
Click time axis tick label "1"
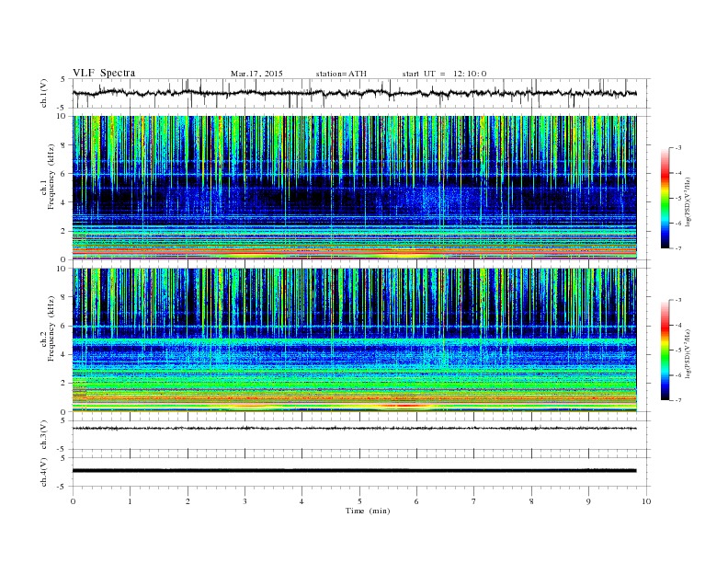130,501
